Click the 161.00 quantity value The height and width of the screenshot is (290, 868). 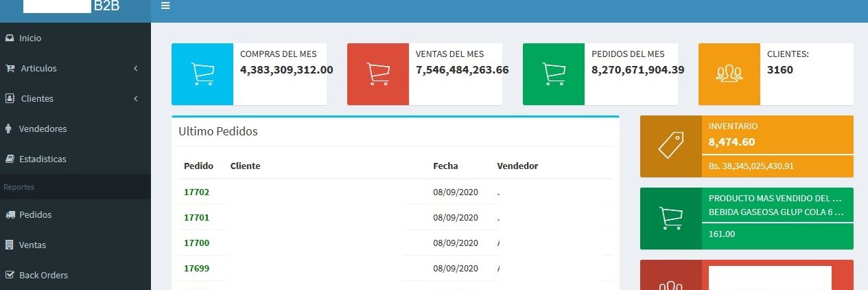pos(722,234)
